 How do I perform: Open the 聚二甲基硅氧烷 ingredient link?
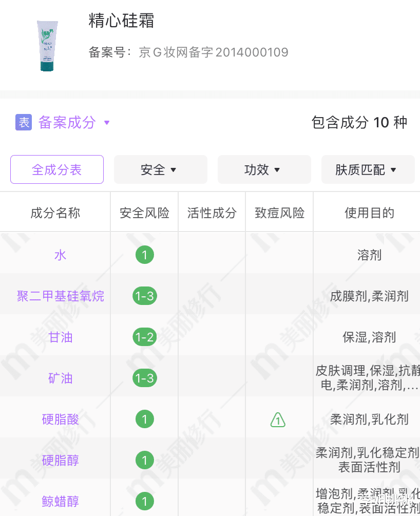click(x=61, y=296)
